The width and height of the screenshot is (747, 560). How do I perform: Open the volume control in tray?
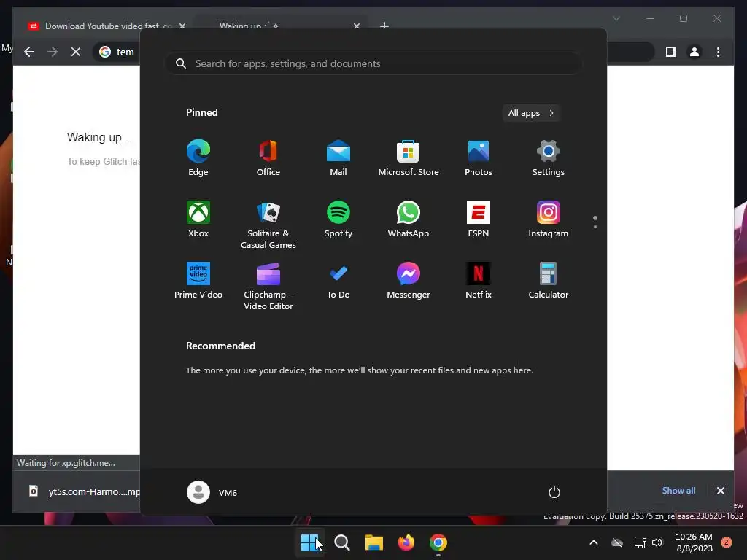(657, 542)
